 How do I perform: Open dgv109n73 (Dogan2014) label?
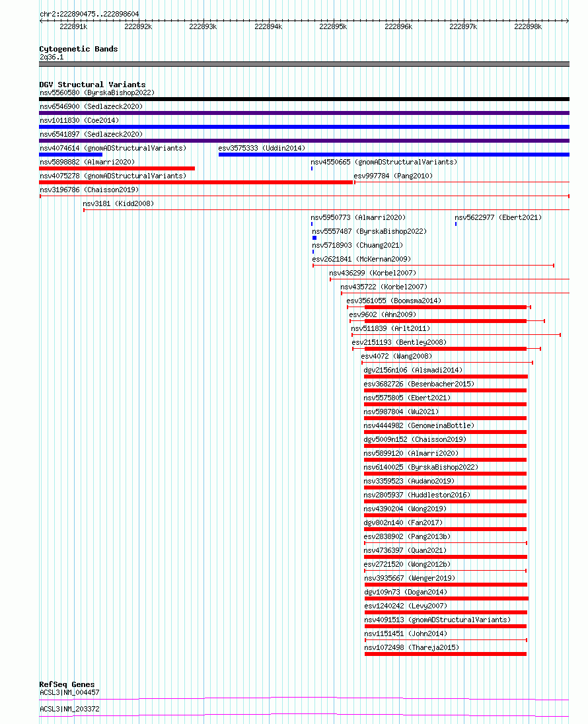[406, 591]
